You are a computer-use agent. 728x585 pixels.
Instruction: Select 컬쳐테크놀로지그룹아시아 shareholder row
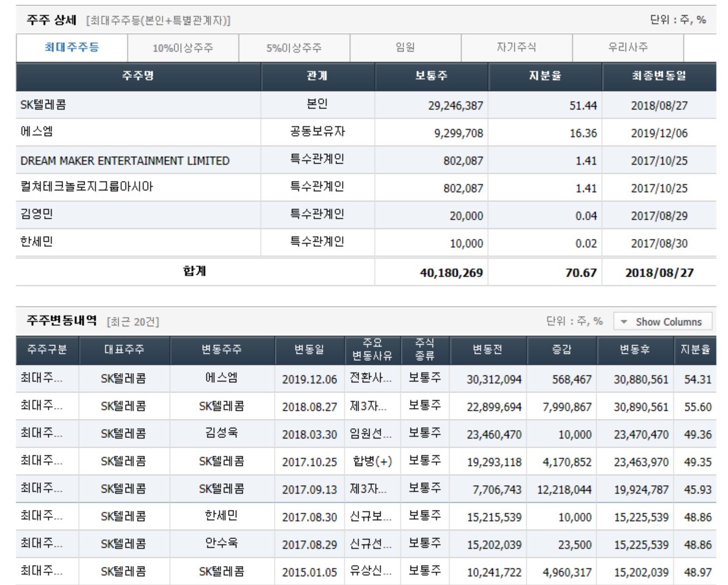(x=366, y=187)
